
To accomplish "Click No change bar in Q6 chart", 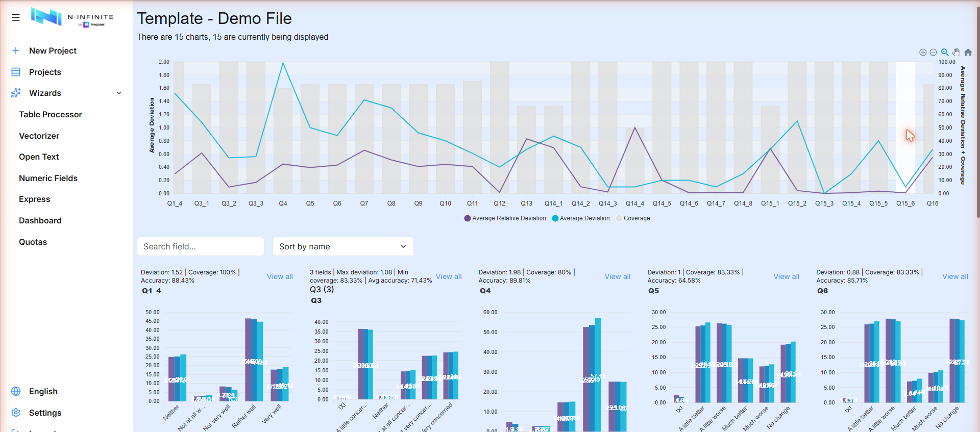I will pos(957,361).
